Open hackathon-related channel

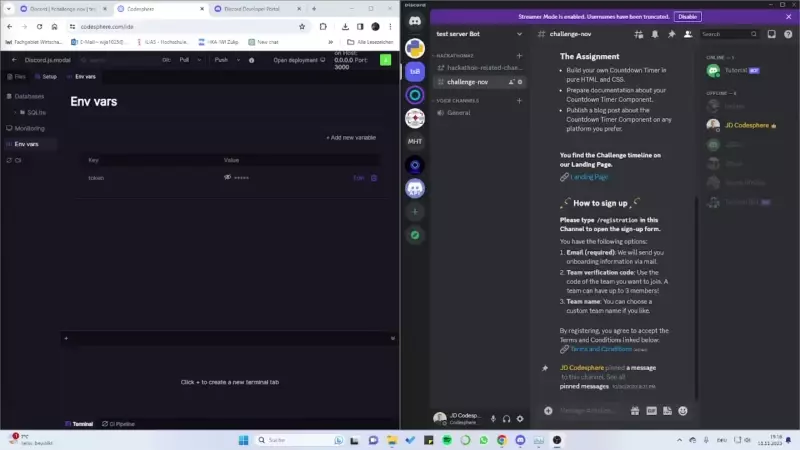point(480,68)
